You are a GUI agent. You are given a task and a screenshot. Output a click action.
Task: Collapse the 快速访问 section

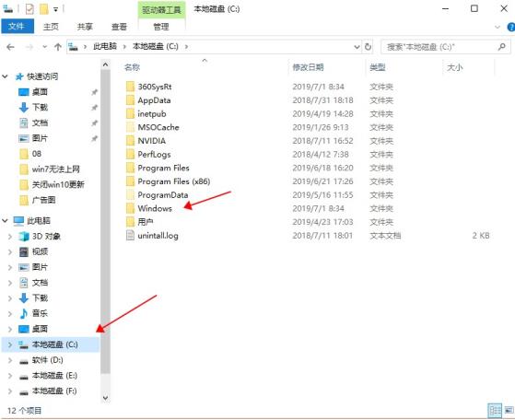click(5, 76)
